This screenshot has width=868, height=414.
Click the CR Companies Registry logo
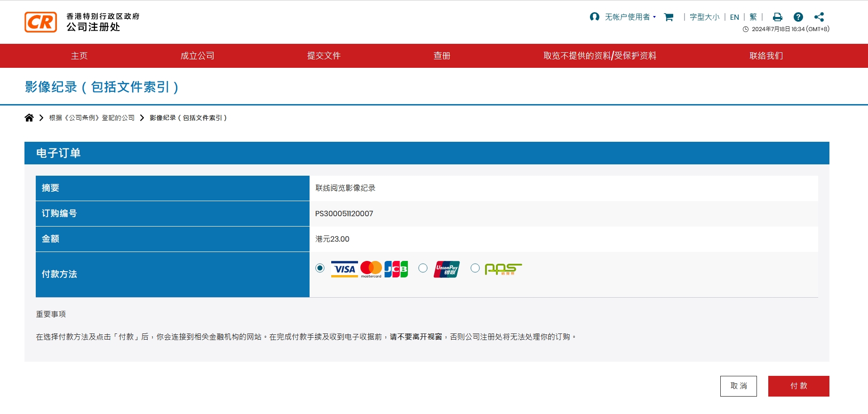[41, 22]
